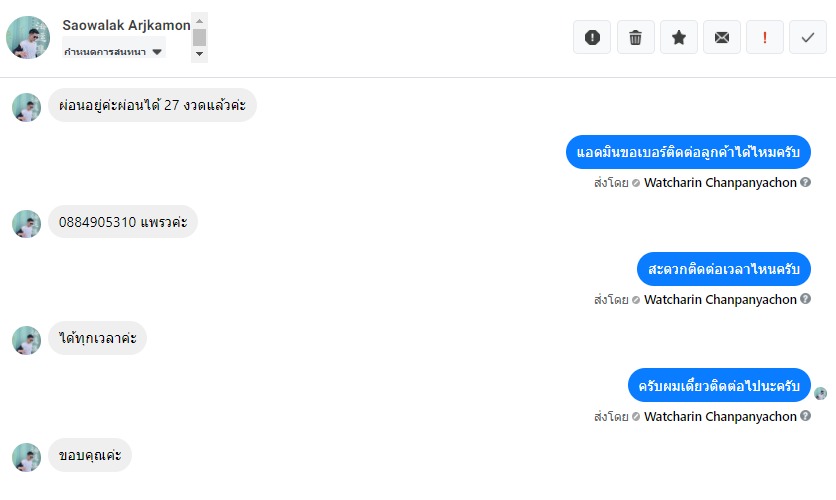Click help icon beside first Watcharin Chanpanyachon
This screenshot has height=500, width=836.
tap(806, 182)
